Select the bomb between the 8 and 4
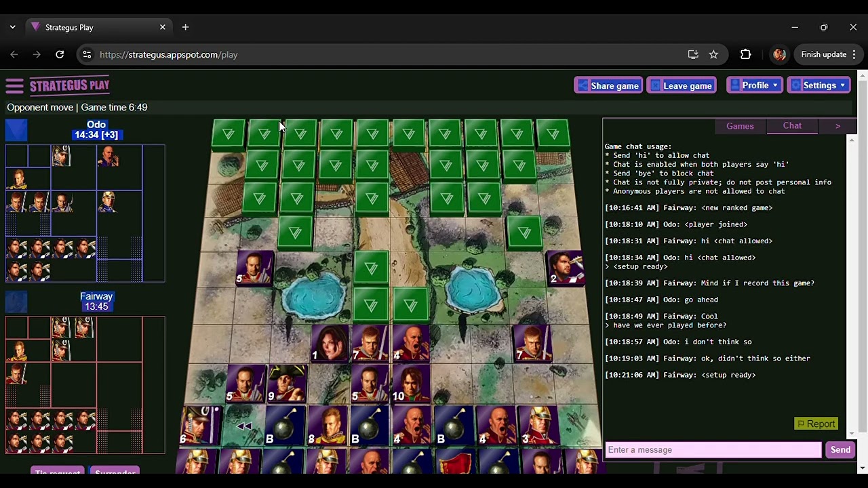 371,426
